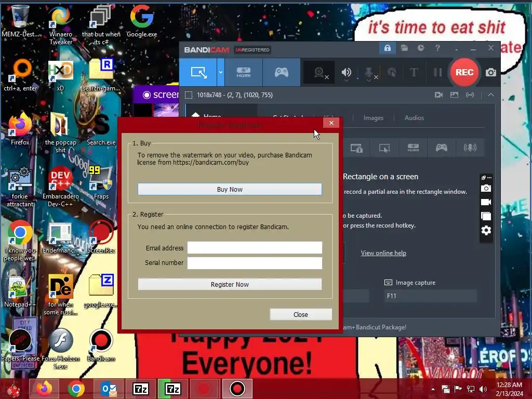Click side panel video recorder icon
Image resolution: width=532 pixels, height=399 pixels.
[x=486, y=202]
